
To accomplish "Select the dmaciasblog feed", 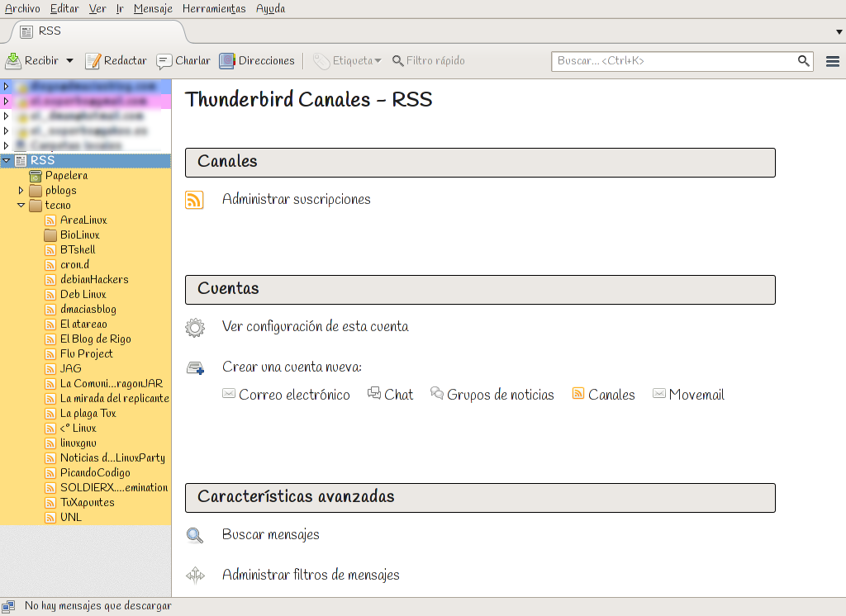I will pyautogui.click(x=88, y=310).
